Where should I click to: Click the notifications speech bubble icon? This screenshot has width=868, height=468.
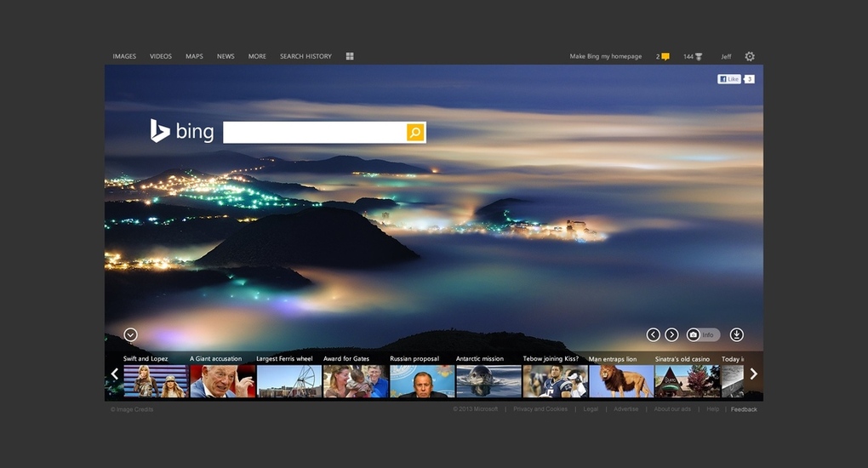tap(665, 57)
